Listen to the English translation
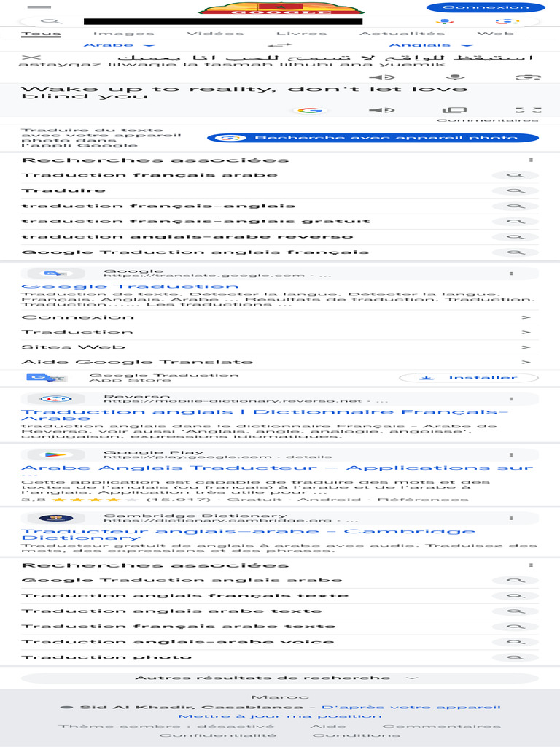The width and height of the screenshot is (560, 747). [376, 110]
